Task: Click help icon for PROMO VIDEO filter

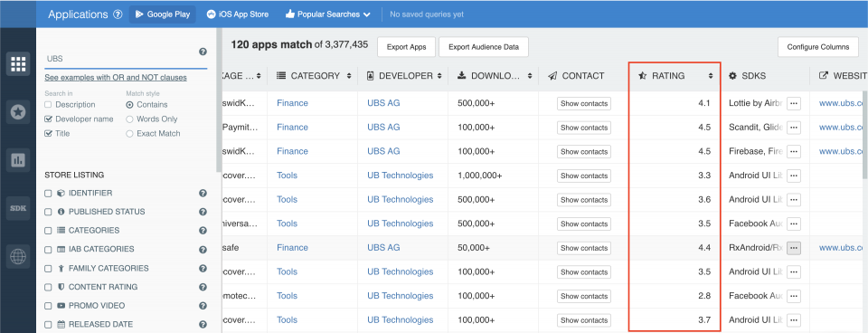Action: click(x=203, y=306)
